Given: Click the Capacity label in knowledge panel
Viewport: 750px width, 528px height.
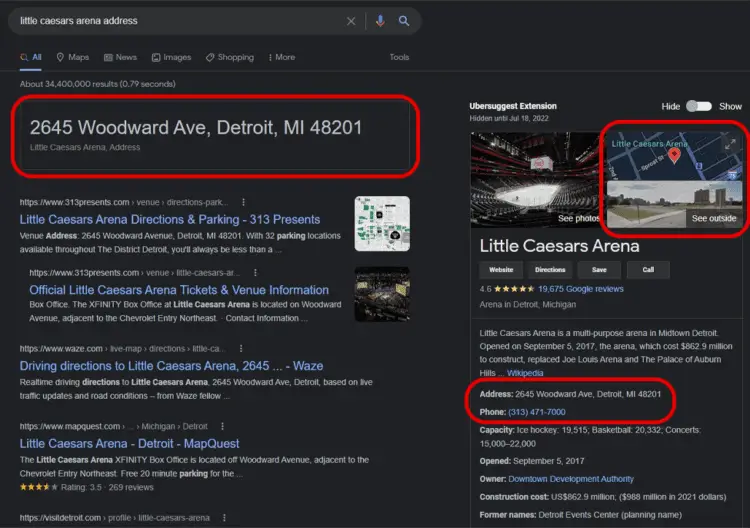Looking at the screenshot, I should click(x=497, y=430).
